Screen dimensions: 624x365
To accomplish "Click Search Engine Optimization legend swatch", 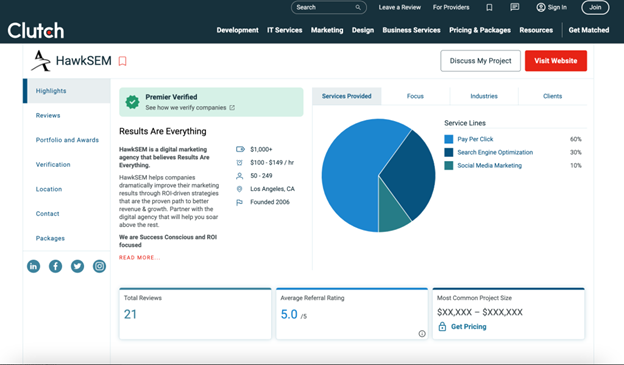I will [448, 152].
